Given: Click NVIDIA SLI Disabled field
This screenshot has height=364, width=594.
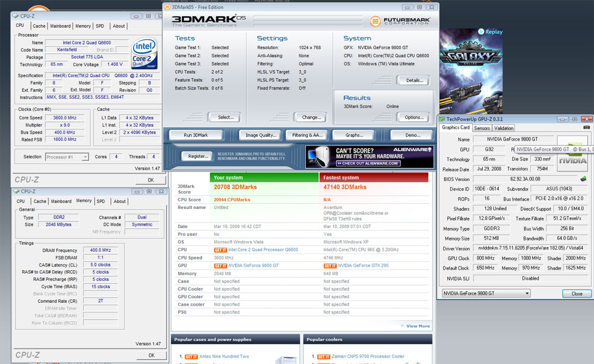Looking at the screenshot, I should point(530,278).
